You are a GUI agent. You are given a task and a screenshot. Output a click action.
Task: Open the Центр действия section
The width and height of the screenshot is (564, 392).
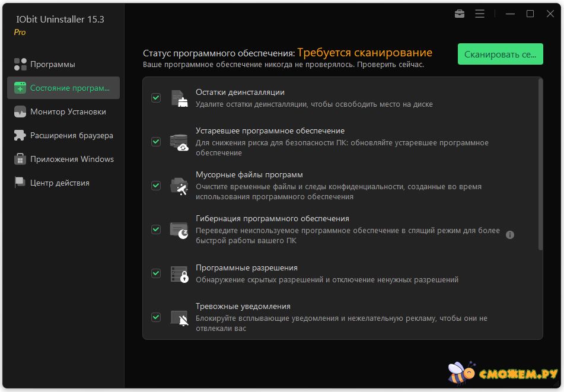59,183
